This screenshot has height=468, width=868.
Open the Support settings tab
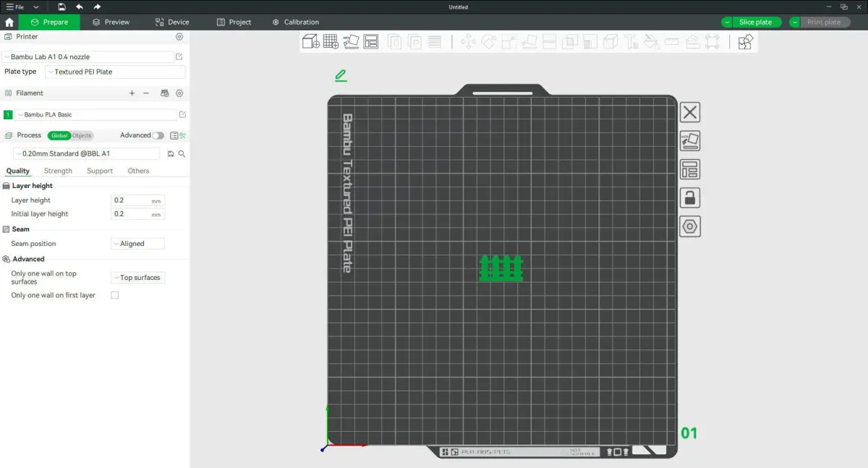click(x=100, y=171)
